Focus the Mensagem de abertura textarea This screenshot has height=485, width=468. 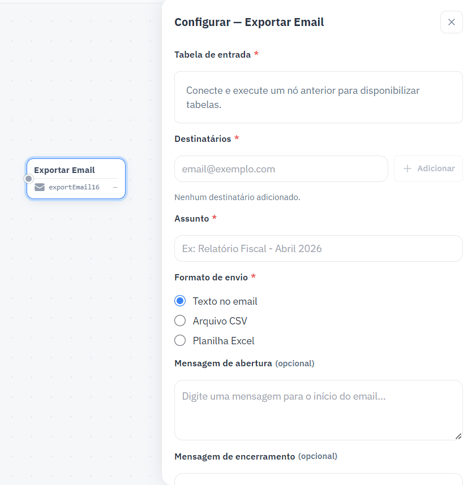point(318,410)
